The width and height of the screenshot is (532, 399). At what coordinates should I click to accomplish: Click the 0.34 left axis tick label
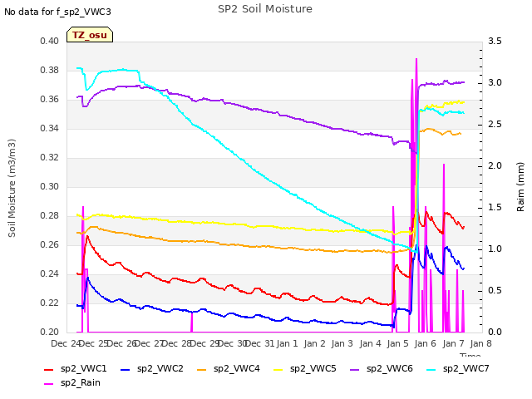[49, 129]
